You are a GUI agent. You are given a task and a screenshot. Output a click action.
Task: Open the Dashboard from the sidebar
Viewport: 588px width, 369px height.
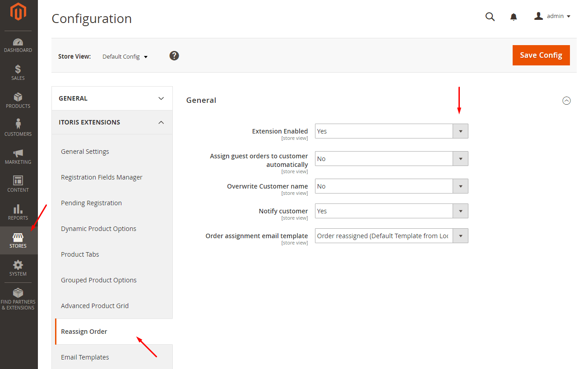pos(18,43)
